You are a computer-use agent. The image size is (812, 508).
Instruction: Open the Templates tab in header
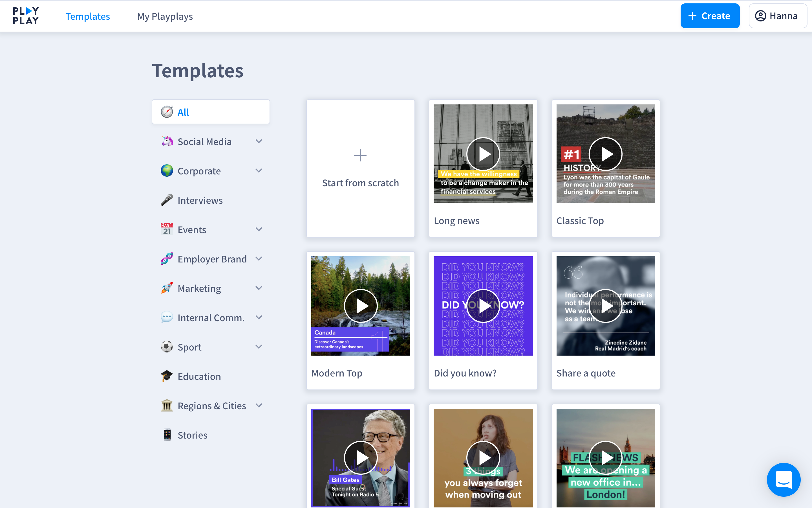[x=88, y=16]
